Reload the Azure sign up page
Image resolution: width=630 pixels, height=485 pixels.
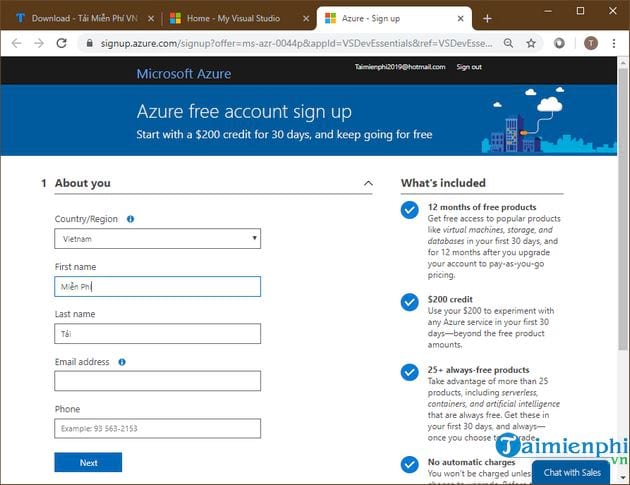tap(61, 43)
